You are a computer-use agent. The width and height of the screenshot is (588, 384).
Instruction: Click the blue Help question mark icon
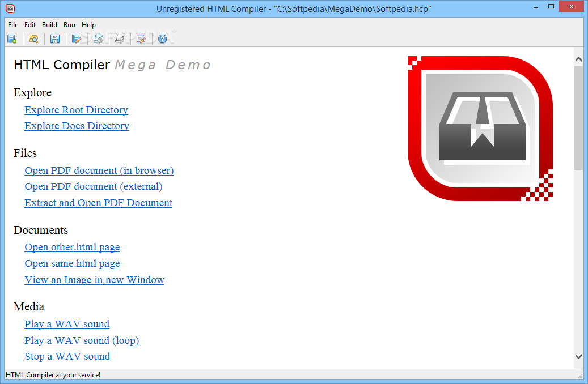[162, 39]
